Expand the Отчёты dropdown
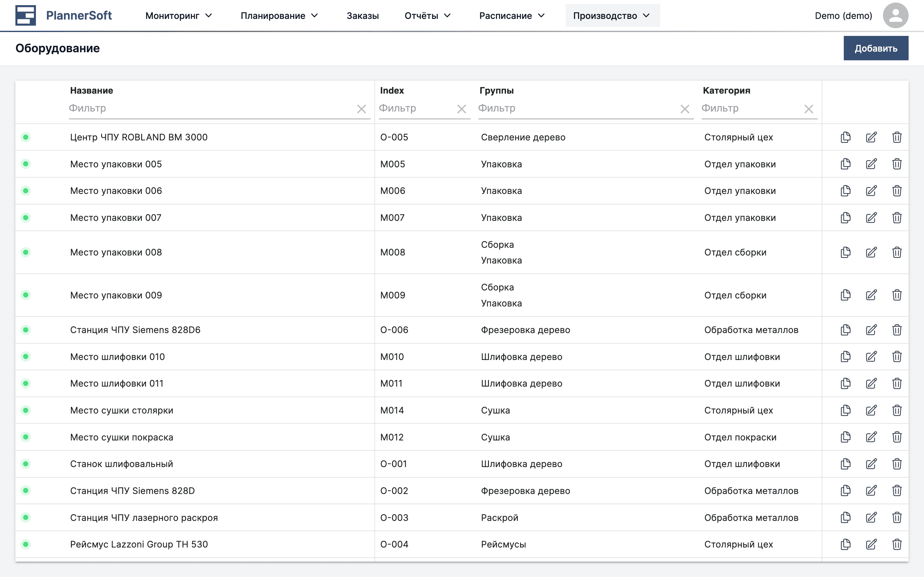 pyautogui.click(x=428, y=16)
